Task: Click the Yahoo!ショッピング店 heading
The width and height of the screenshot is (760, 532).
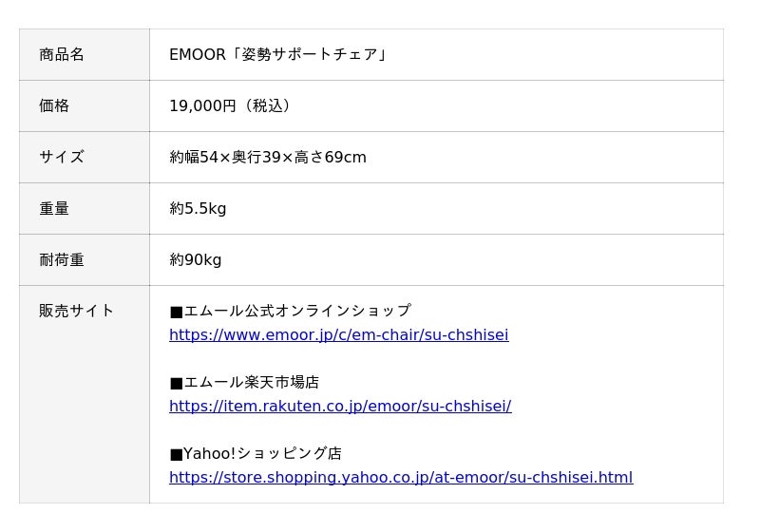Action: [263, 453]
